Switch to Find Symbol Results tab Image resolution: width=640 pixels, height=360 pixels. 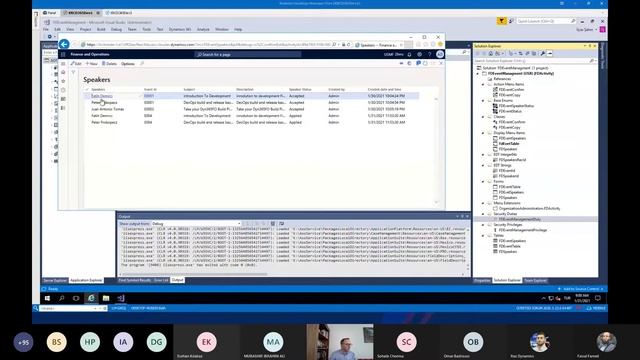[134, 280]
